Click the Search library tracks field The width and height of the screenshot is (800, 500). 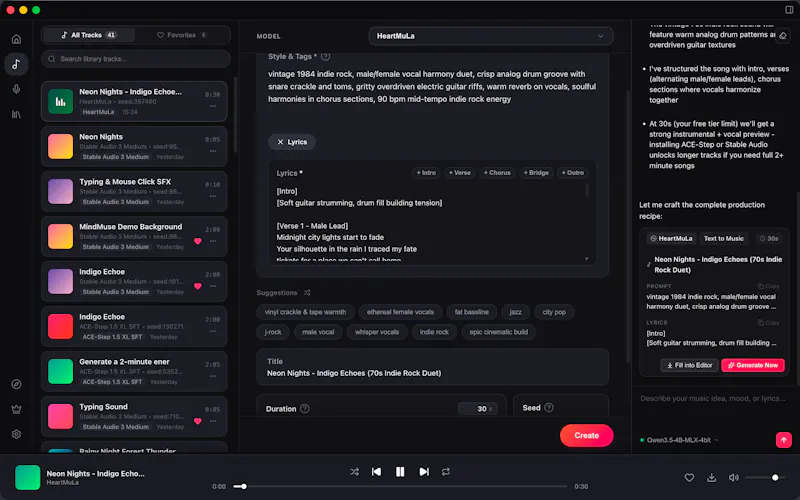pos(136,59)
